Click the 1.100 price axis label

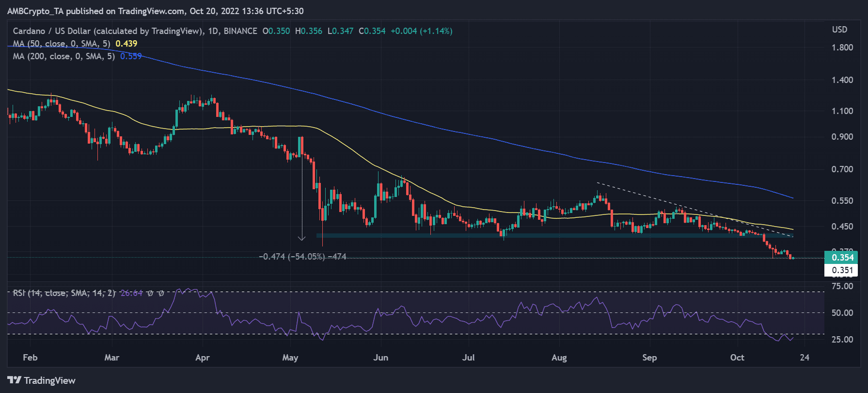842,111
